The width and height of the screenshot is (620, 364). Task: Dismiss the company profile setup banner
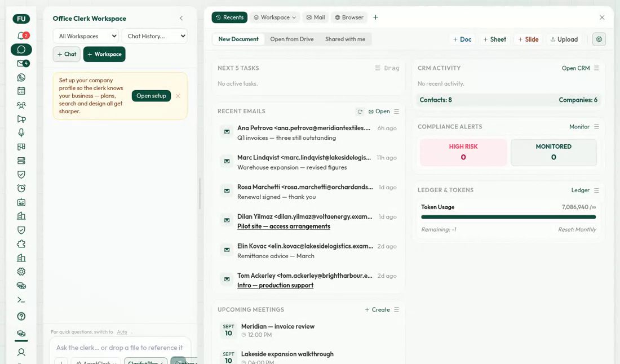178,96
